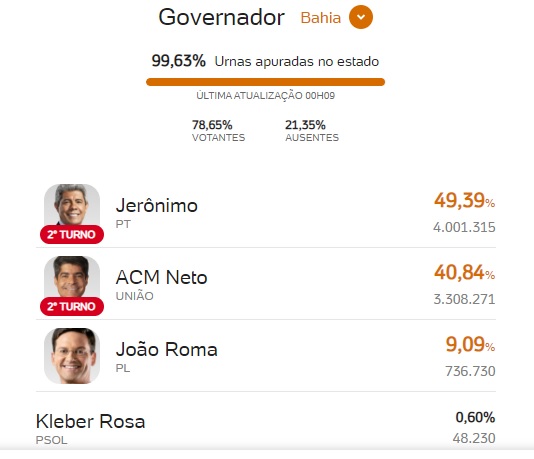Select ACM Neto's candidate photo
Viewport: 534px width, 459px height.
[72, 277]
